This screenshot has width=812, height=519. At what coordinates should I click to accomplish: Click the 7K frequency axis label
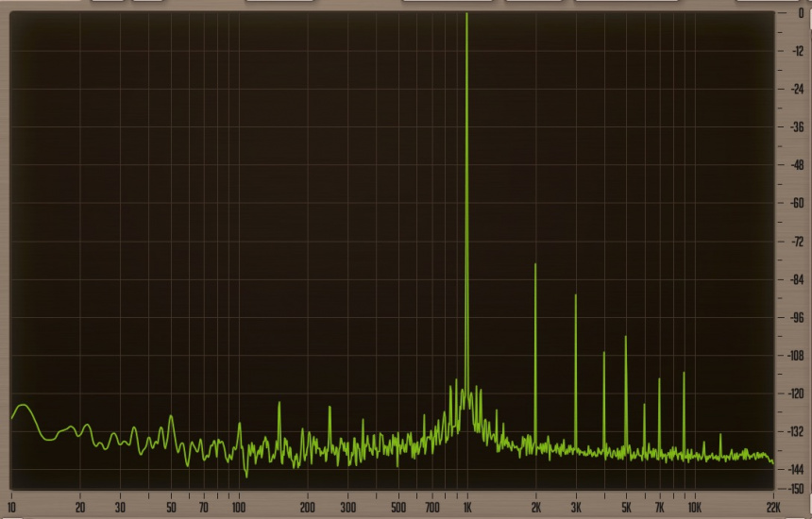[x=659, y=507]
